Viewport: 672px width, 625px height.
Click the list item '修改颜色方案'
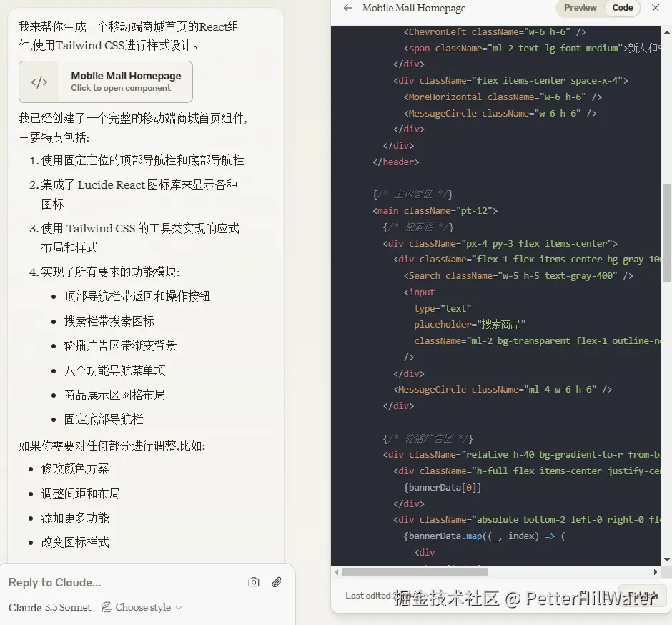pos(75,468)
